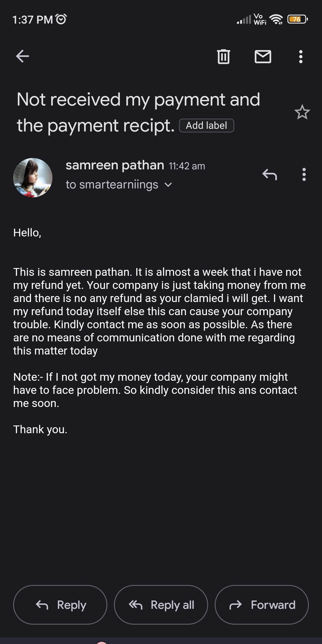Screen dimensions: 322x644
Task: Tap the Reply all button
Action: pos(161,605)
